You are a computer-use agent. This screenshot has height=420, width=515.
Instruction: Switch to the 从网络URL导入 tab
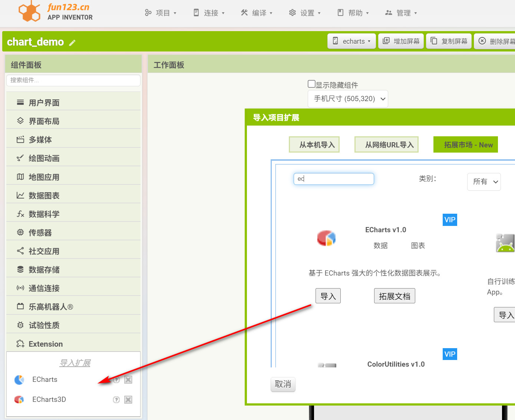click(386, 145)
